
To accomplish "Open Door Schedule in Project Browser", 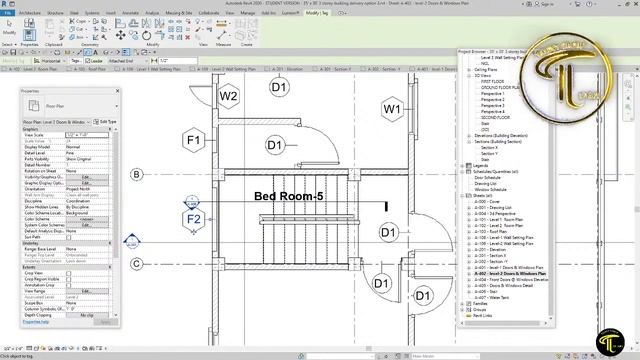I will (487, 178).
